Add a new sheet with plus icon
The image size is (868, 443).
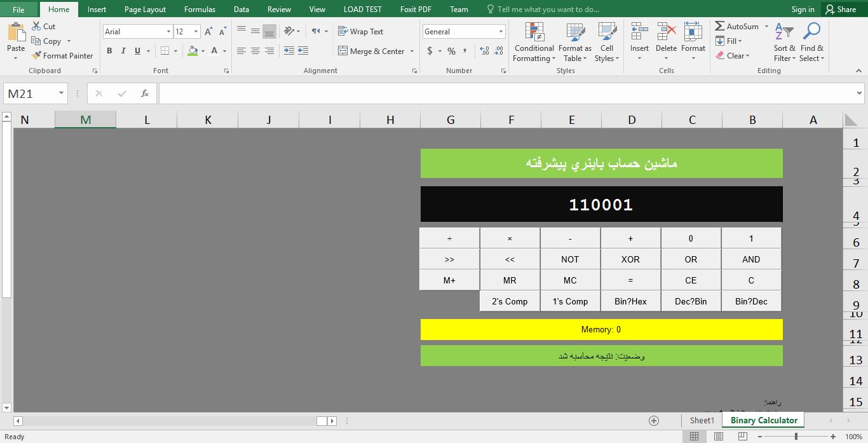(x=653, y=421)
